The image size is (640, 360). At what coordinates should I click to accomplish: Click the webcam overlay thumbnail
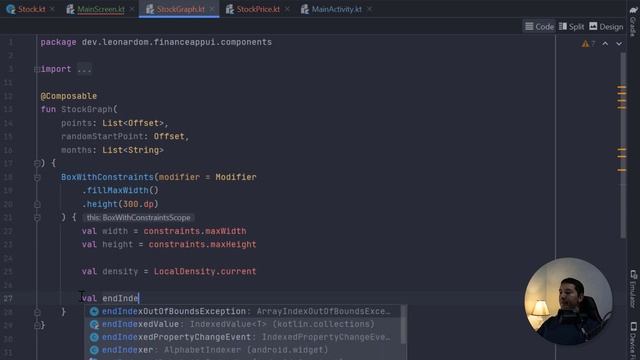click(x=568, y=301)
